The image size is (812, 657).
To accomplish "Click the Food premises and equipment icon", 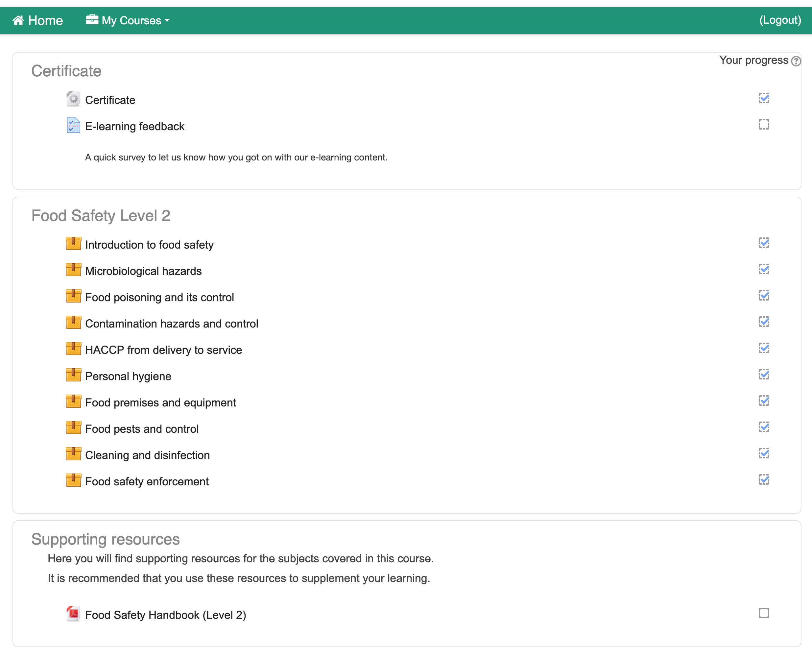I will pyautogui.click(x=73, y=401).
